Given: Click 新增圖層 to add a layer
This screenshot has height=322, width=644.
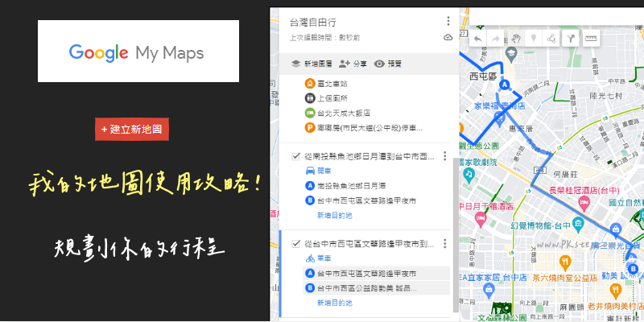Looking at the screenshot, I should click(310, 64).
